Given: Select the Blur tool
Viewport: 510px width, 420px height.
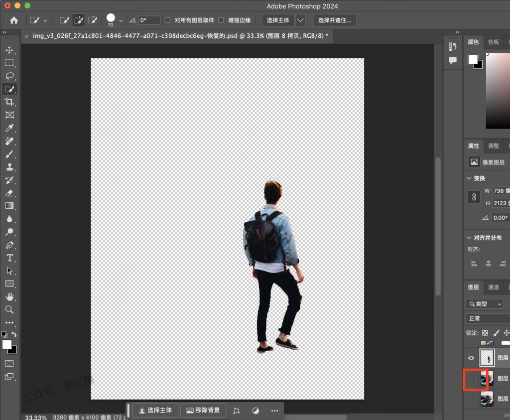Looking at the screenshot, I should [x=9, y=219].
